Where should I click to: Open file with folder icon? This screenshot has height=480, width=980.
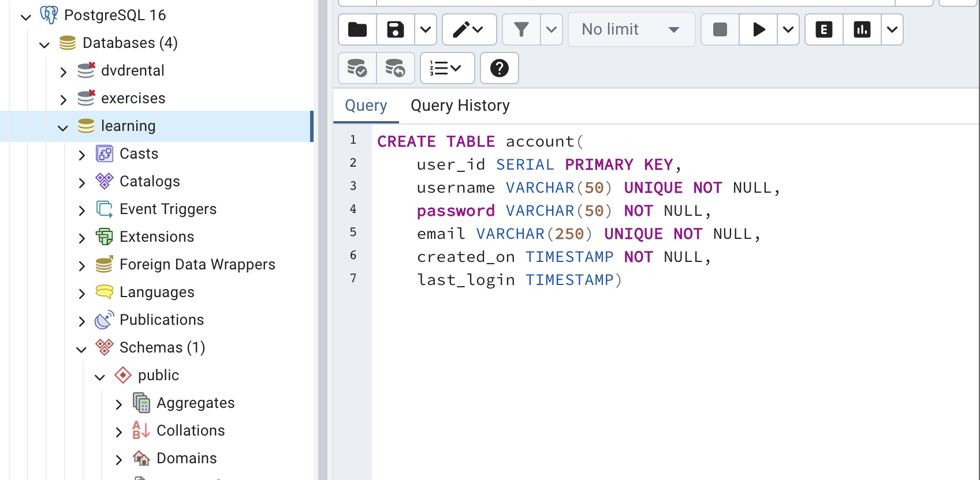357,29
